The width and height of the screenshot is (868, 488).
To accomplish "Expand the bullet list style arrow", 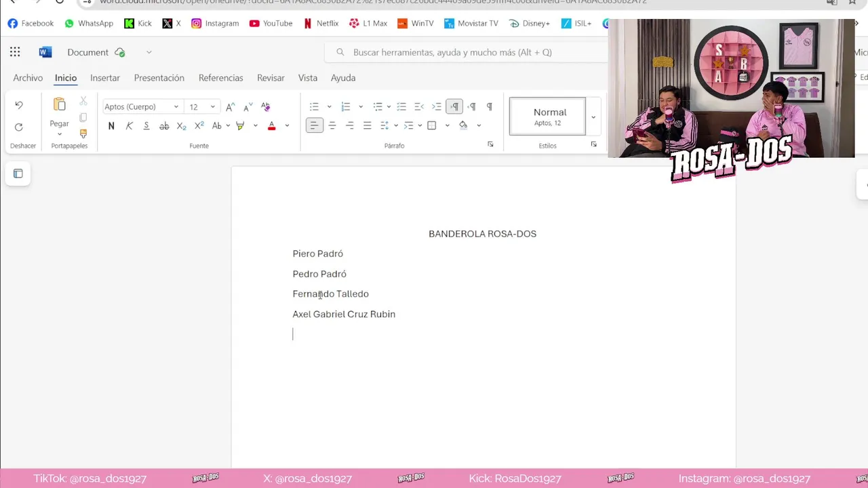I will (x=329, y=106).
